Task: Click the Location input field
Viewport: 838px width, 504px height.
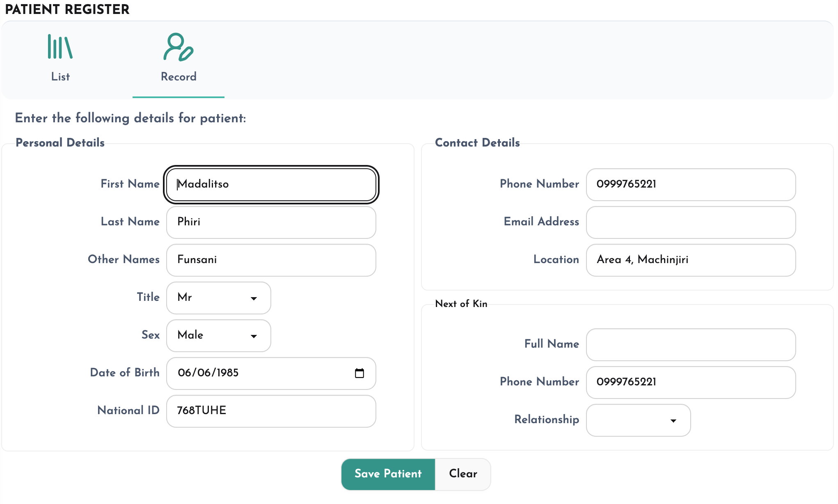Action: point(691,260)
